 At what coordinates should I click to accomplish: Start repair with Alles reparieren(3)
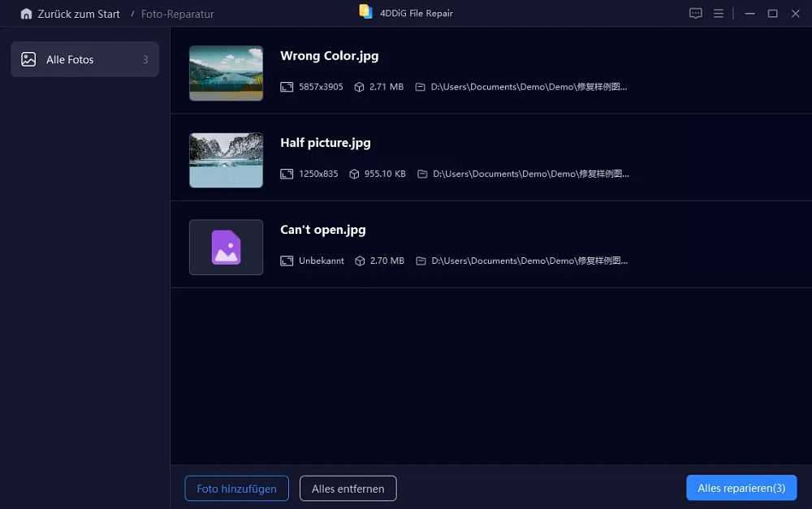tap(741, 488)
